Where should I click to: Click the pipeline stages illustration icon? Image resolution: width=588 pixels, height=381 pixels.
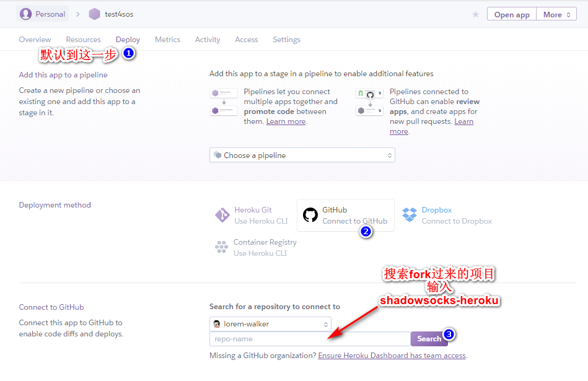point(224,102)
